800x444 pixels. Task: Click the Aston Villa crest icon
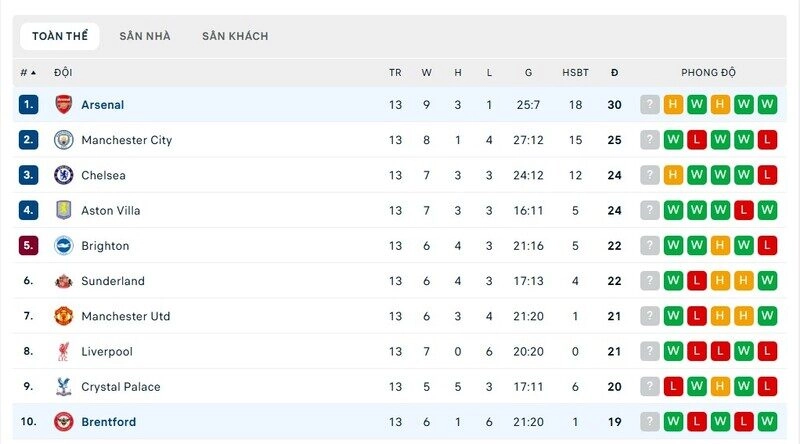point(63,210)
